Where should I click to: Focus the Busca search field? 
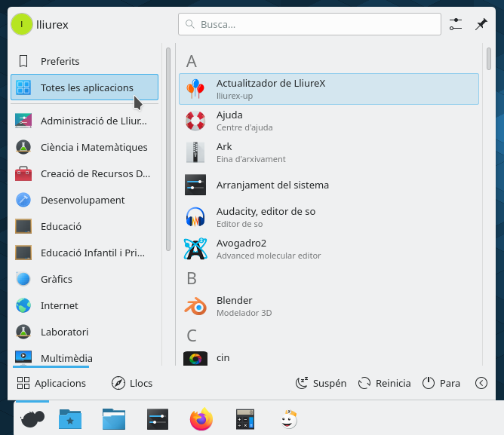[309, 24]
